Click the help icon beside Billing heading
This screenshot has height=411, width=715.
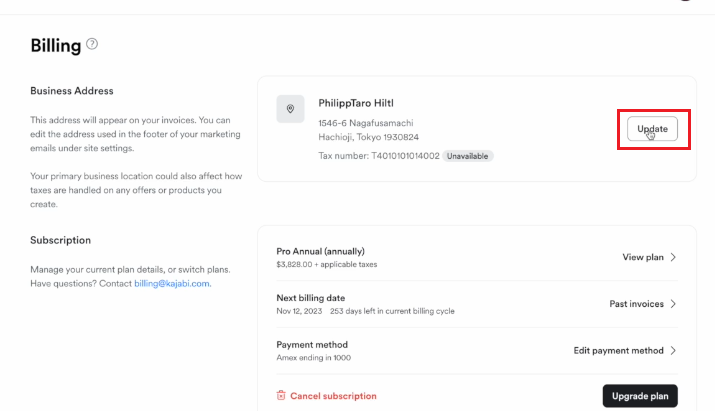coord(92,44)
